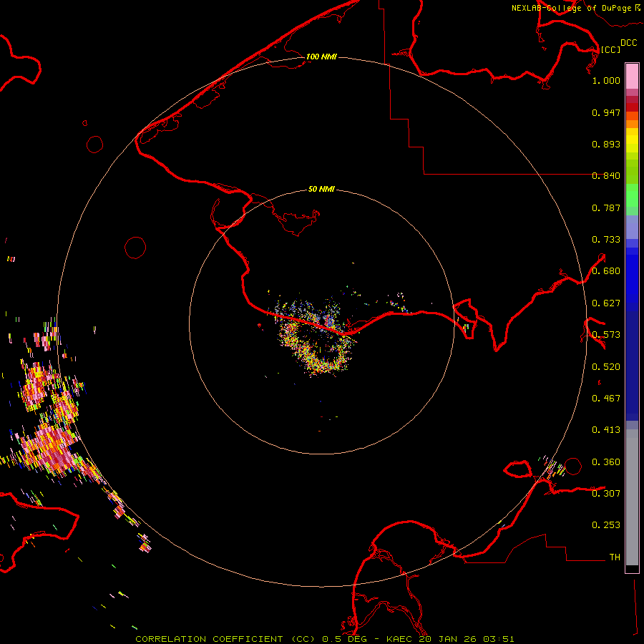Pick the pink swatch at top of color bar
Screen dimensions: 644x644
(x=632, y=75)
